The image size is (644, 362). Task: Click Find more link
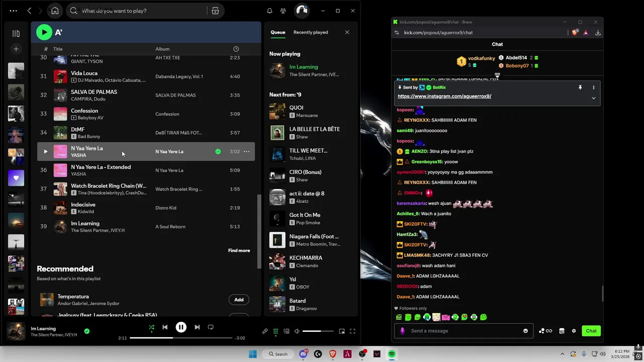239,250
